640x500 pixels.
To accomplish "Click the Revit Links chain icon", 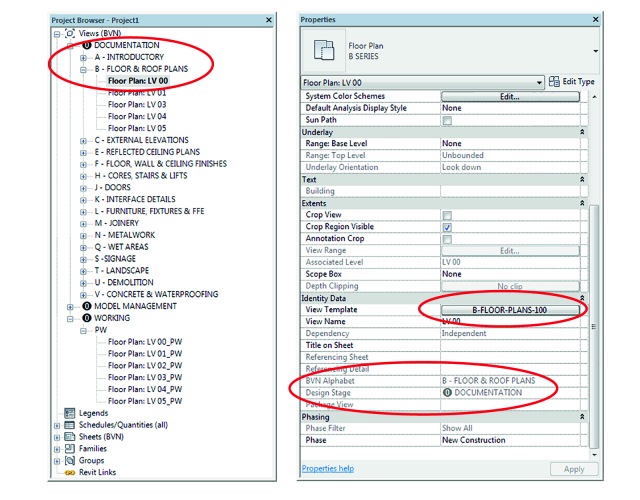I will pos(70,473).
